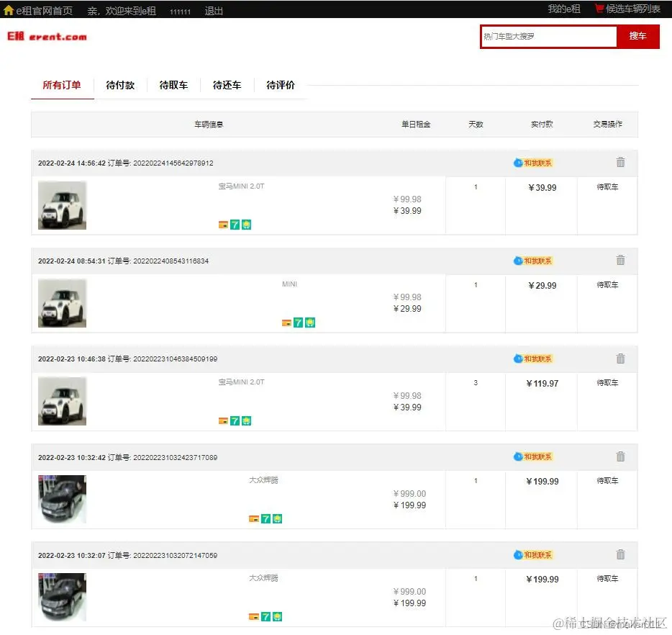Open 大众辉腾 thumbnail for the 10:32:42 order
This screenshot has width=672, height=635.
click(x=62, y=499)
